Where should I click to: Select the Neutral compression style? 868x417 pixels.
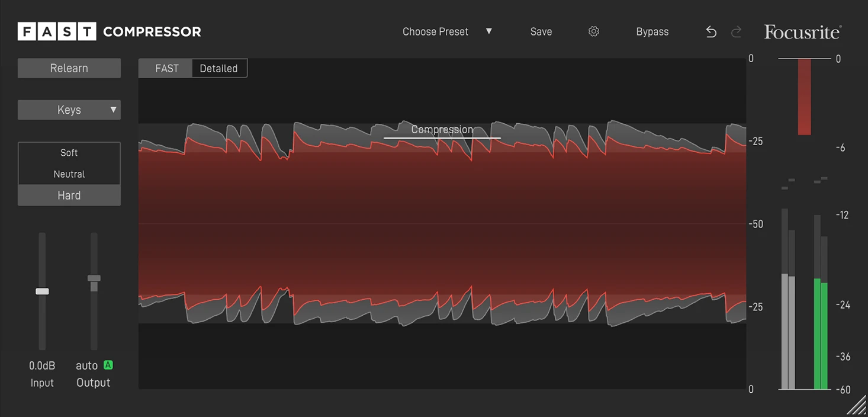coord(69,174)
